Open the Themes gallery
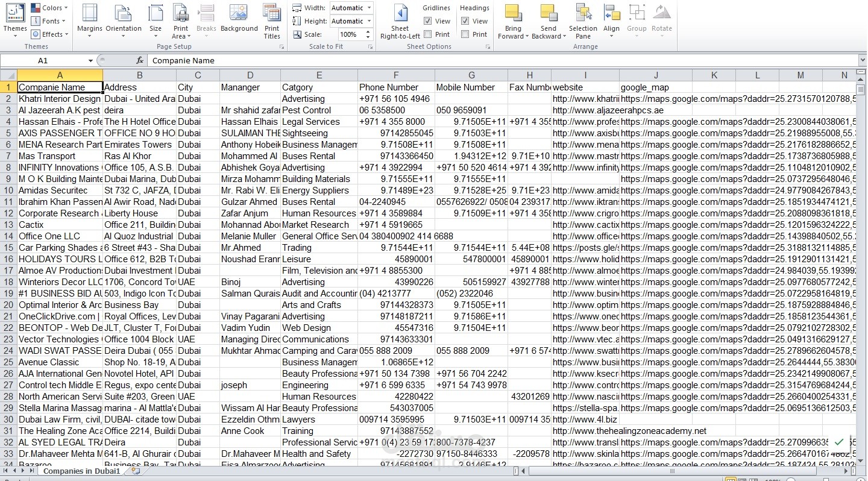 coord(14,21)
